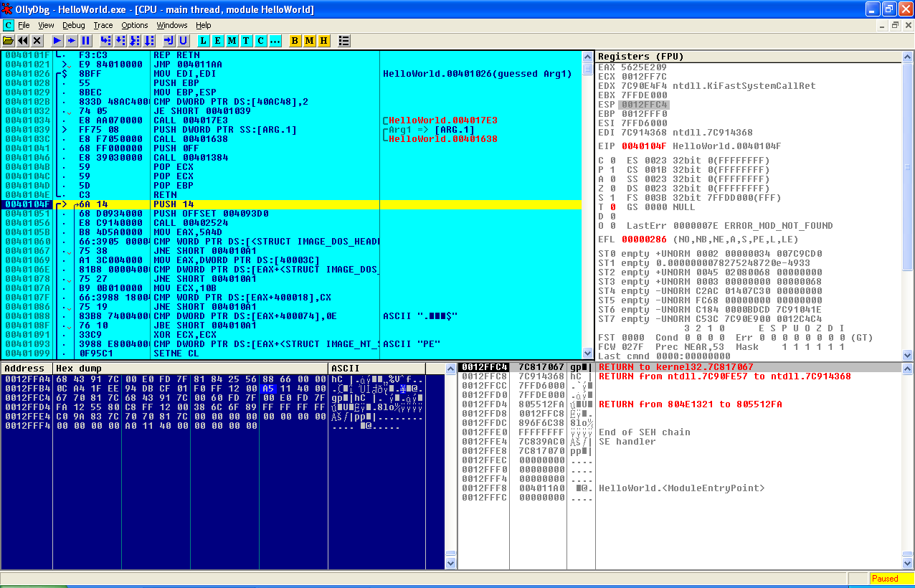Show the Threads window (T icon)
The image size is (915, 588).
(247, 41)
